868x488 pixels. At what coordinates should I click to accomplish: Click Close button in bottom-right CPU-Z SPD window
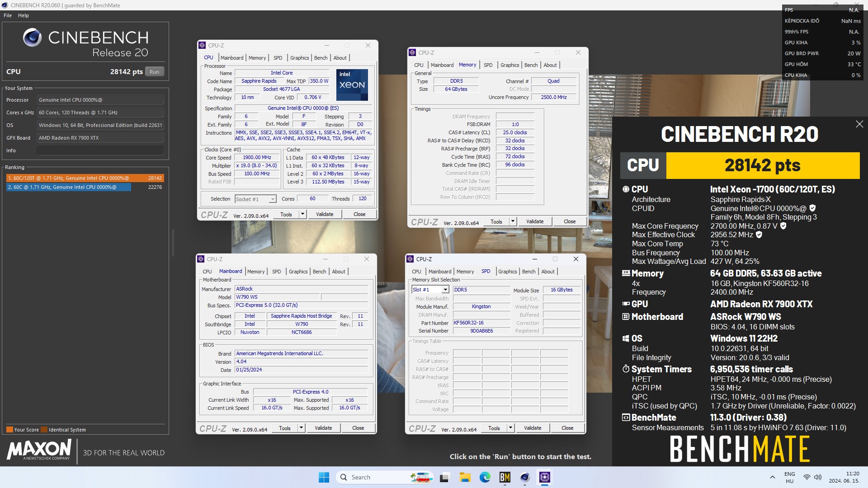click(x=567, y=428)
